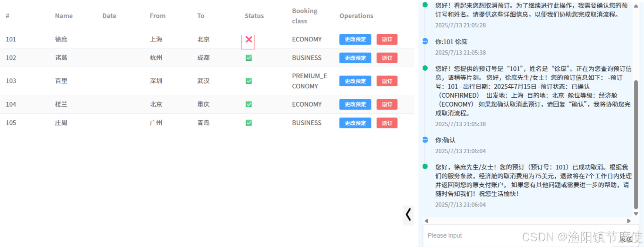644x248 pixels.
Task: Click the green bot dot beside 预订信息 message
Action: tap(425, 68)
